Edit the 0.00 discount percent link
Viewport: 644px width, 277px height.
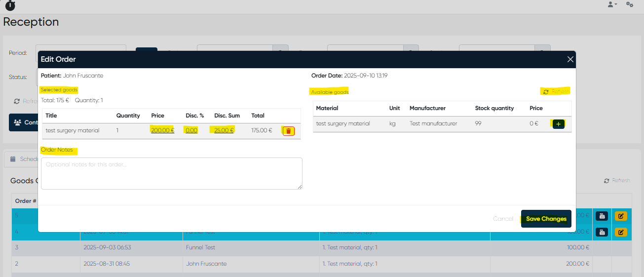point(191,130)
